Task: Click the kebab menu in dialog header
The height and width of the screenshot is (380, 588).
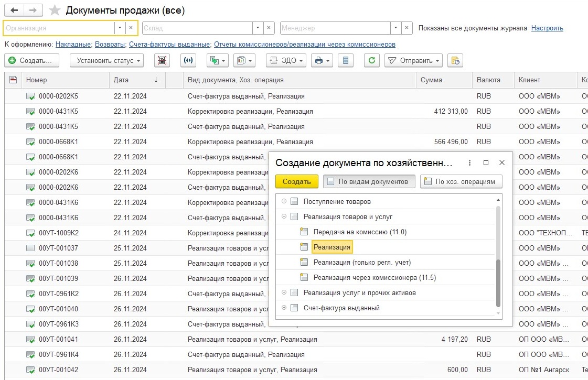Action: tap(469, 163)
